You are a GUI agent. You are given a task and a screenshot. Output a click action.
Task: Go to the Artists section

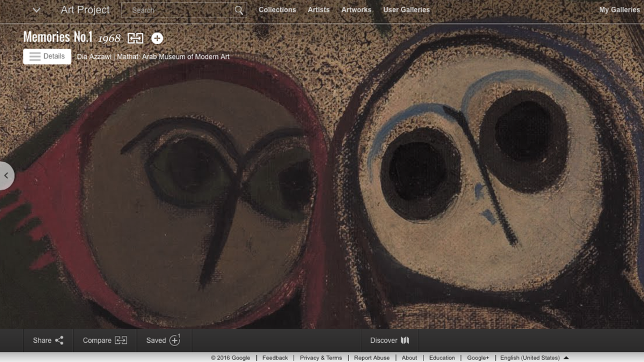(x=319, y=10)
